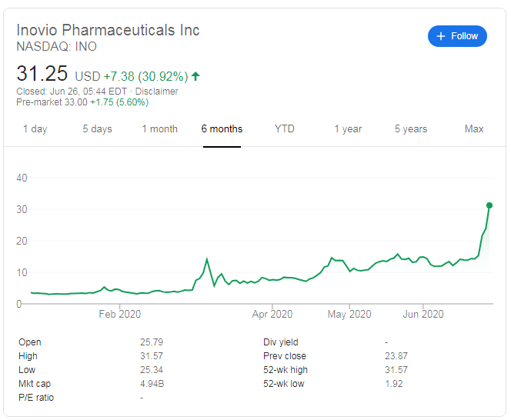Click the Jun 2020 axis label

point(423,314)
